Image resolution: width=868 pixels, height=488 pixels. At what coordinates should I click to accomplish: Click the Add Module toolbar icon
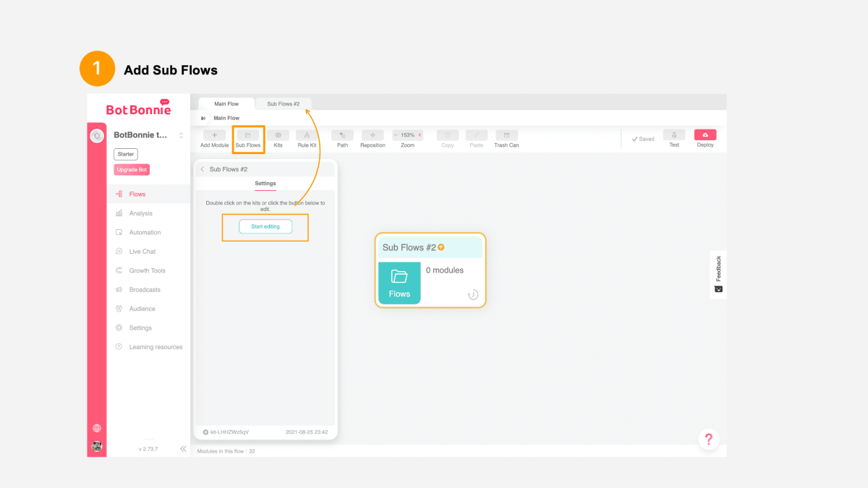tap(214, 135)
